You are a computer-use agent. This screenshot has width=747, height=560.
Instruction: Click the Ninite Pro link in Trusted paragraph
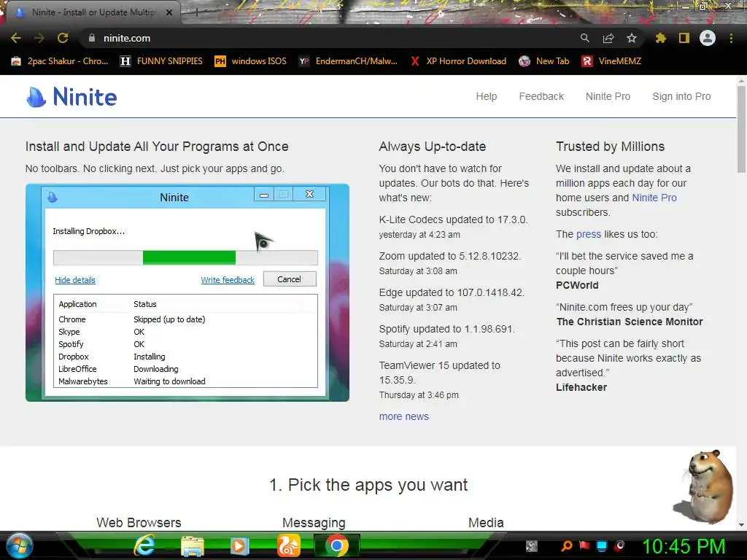654,198
